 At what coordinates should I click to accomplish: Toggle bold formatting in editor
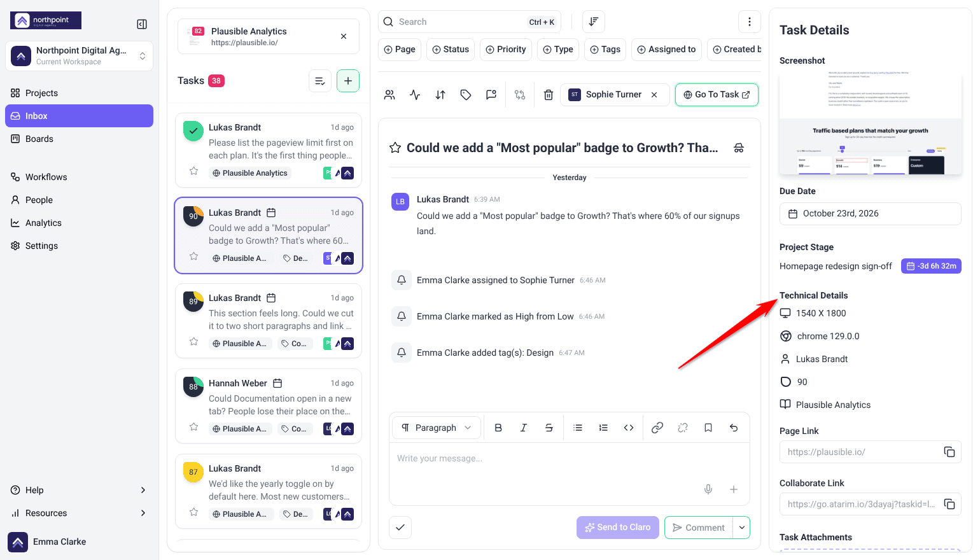pos(498,428)
